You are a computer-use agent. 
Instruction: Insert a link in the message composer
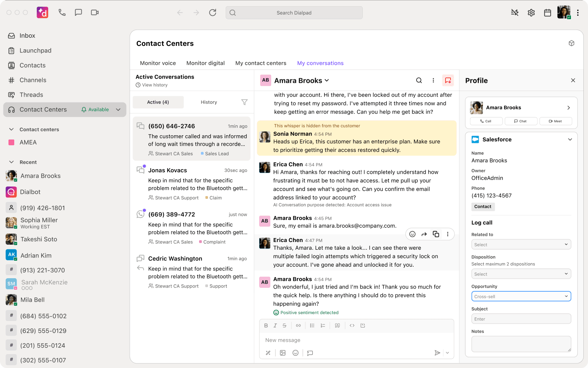click(x=298, y=326)
